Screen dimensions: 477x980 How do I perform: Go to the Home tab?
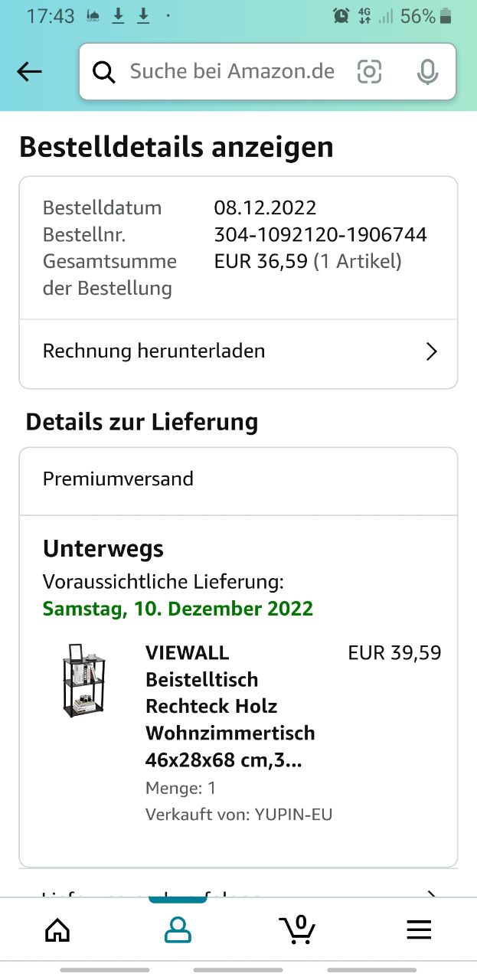[x=57, y=929]
